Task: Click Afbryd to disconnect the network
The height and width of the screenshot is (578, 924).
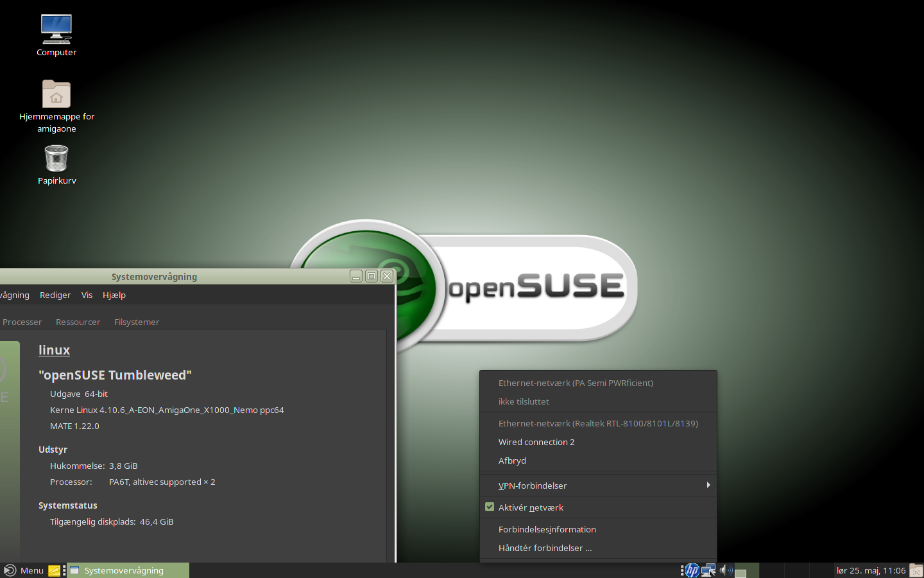Action: (512, 460)
